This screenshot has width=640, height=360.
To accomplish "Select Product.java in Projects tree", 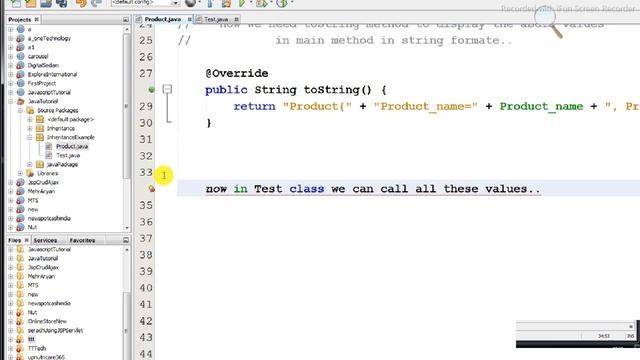I will [x=72, y=146].
